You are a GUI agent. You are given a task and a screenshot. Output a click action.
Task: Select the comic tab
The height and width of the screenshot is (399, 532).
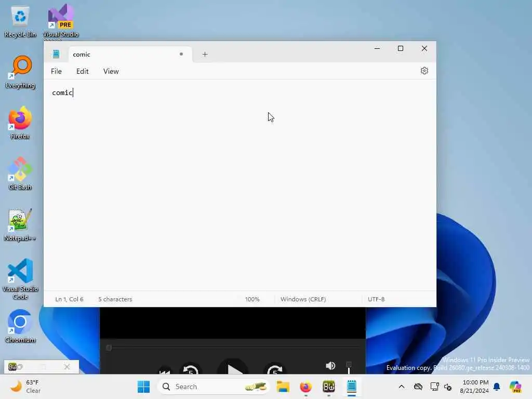[130, 54]
